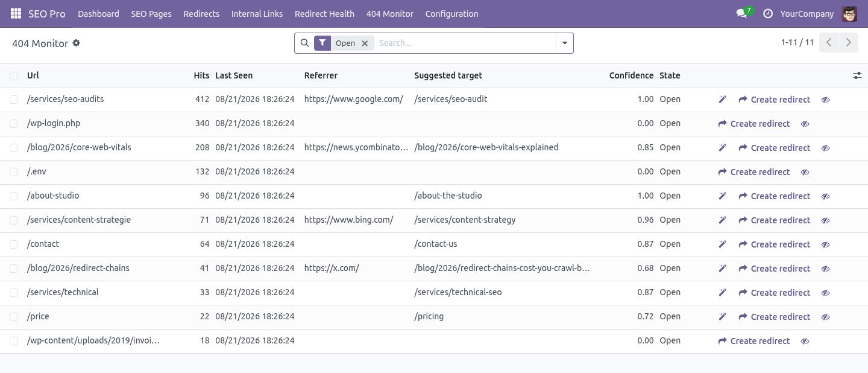
Task: Click magic wand for /services/seo-audits row
Action: [x=722, y=99]
